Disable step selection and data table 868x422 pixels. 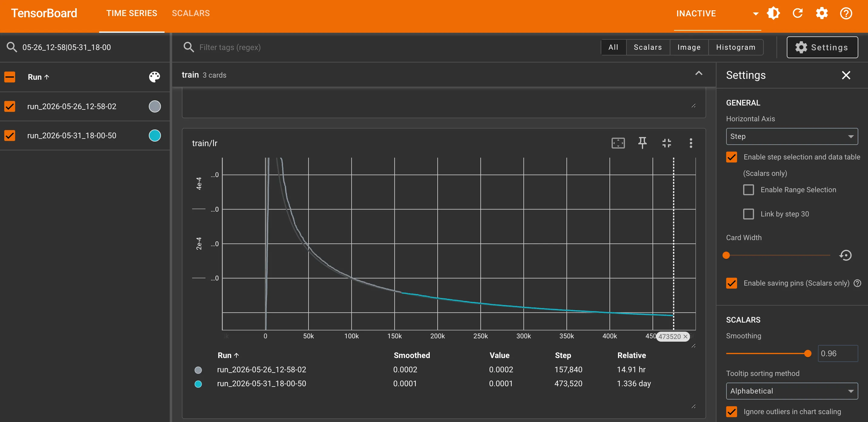(732, 157)
